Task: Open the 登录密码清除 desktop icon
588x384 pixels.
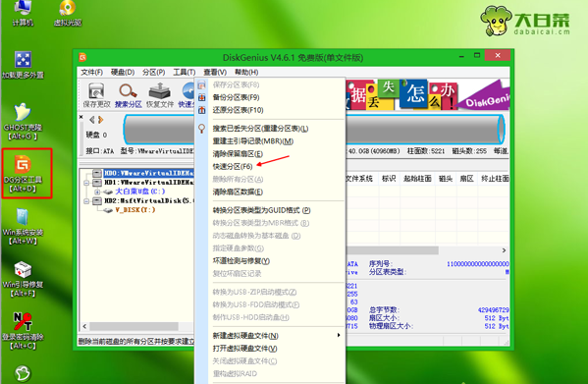Action: (x=23, y=331)
